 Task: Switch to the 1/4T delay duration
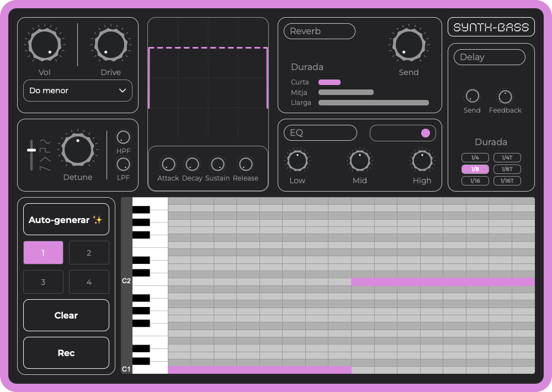(507, 157)
